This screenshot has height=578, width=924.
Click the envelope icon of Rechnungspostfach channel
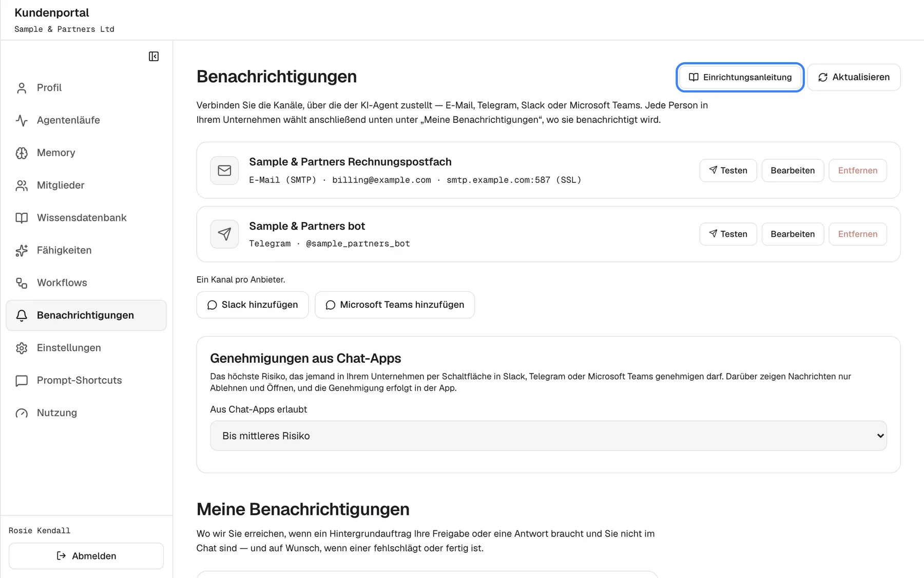pos(224,171)
